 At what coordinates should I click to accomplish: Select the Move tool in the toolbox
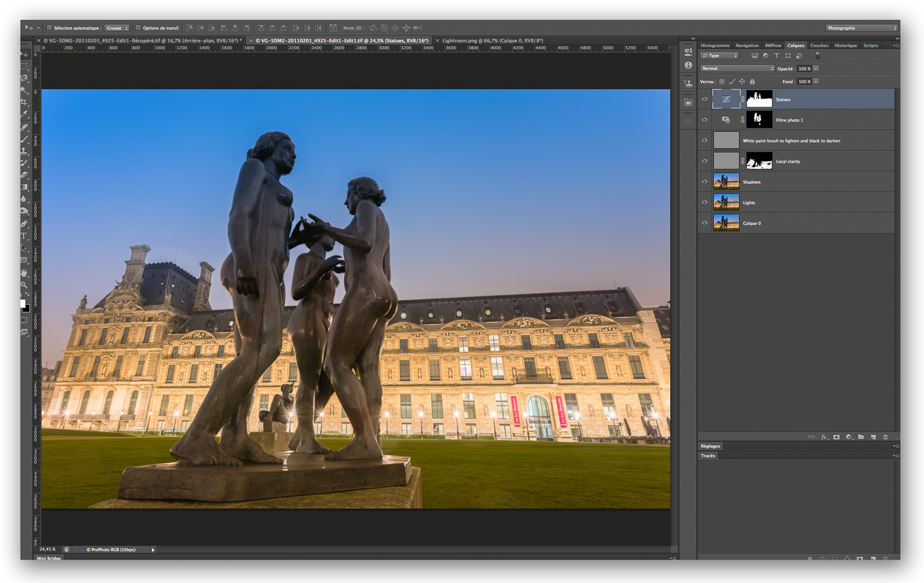coord(25,55)
